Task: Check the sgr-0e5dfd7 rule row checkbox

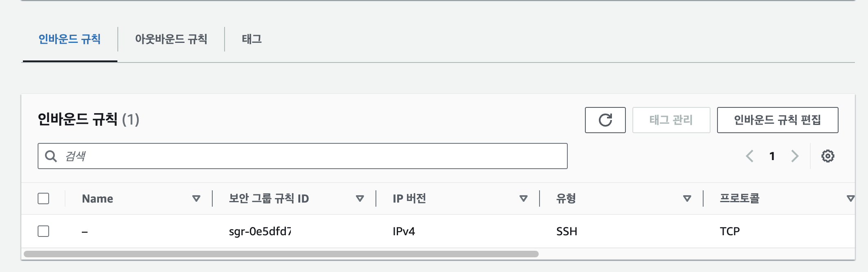Action: coord(43,231)
